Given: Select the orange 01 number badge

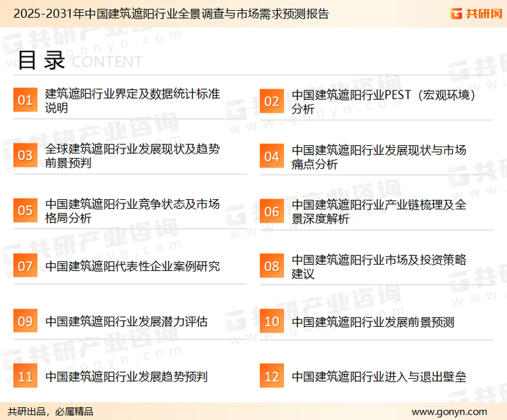Looking at the screenshot, I should pos(25,100).
